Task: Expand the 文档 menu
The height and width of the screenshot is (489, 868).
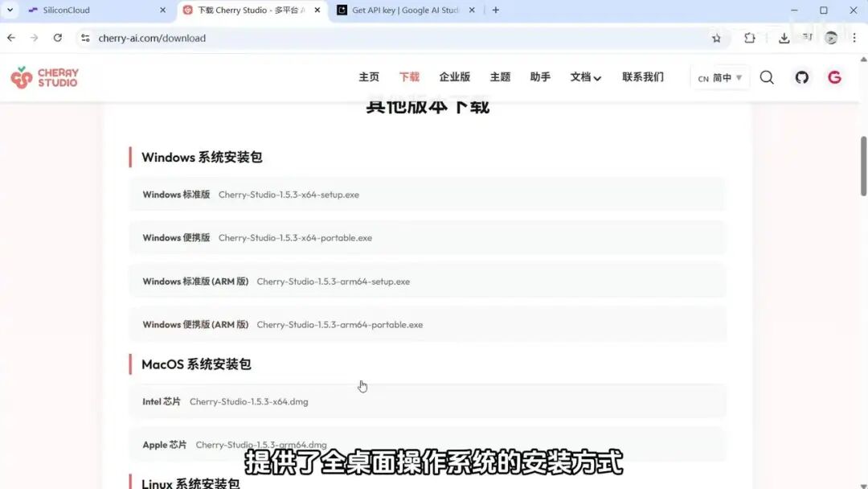Action: click(586, 77)
